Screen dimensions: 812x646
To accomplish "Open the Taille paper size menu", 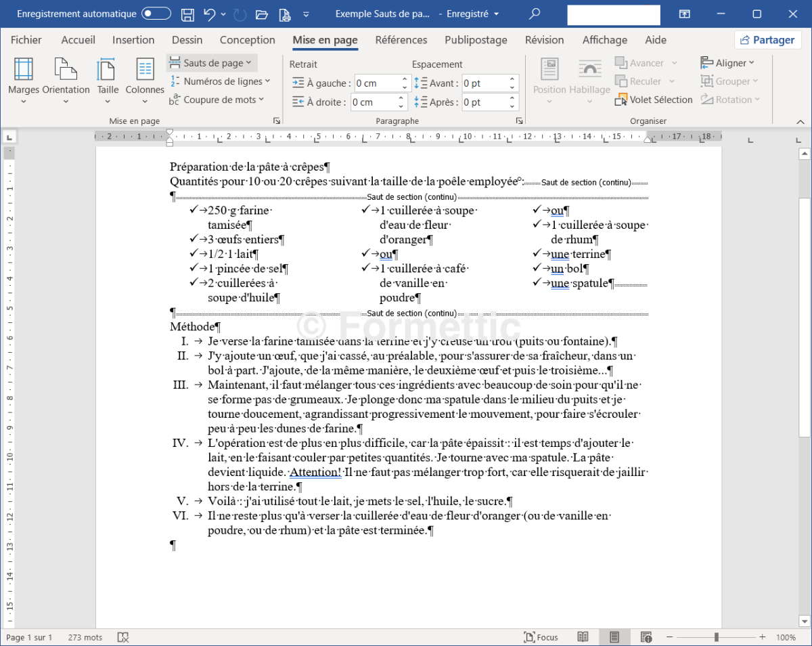I will click(108, 80).
